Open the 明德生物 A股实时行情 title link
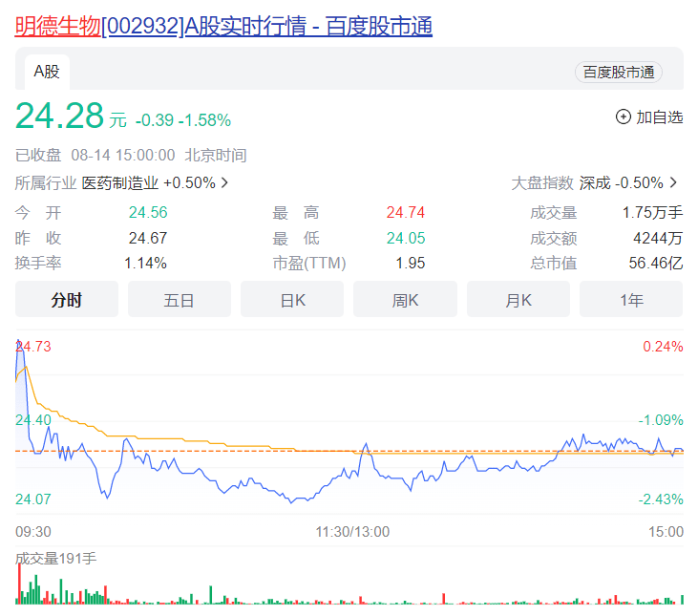This screenshot has width=698, height=616. tap(223, 27)
